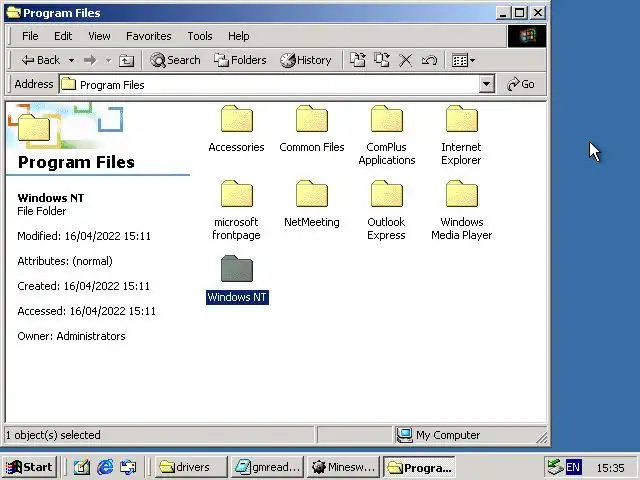
Task: Click the Start button
Action: click(29, 467)
